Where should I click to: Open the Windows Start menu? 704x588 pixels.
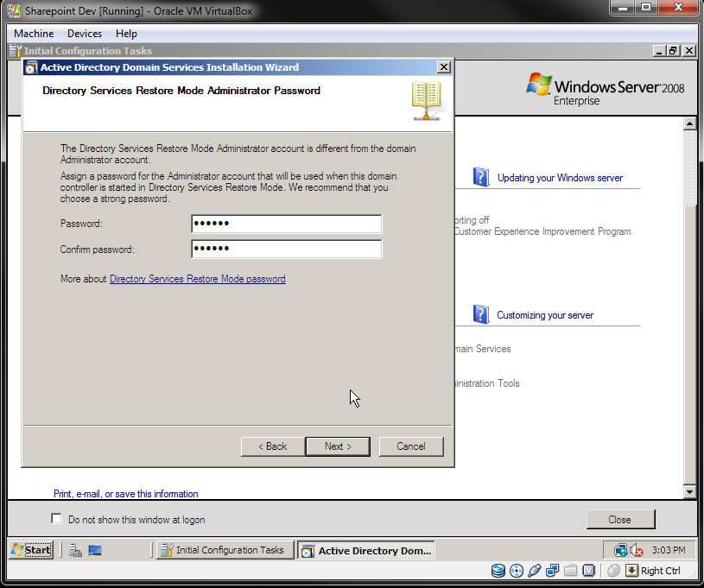click(31, 550)
